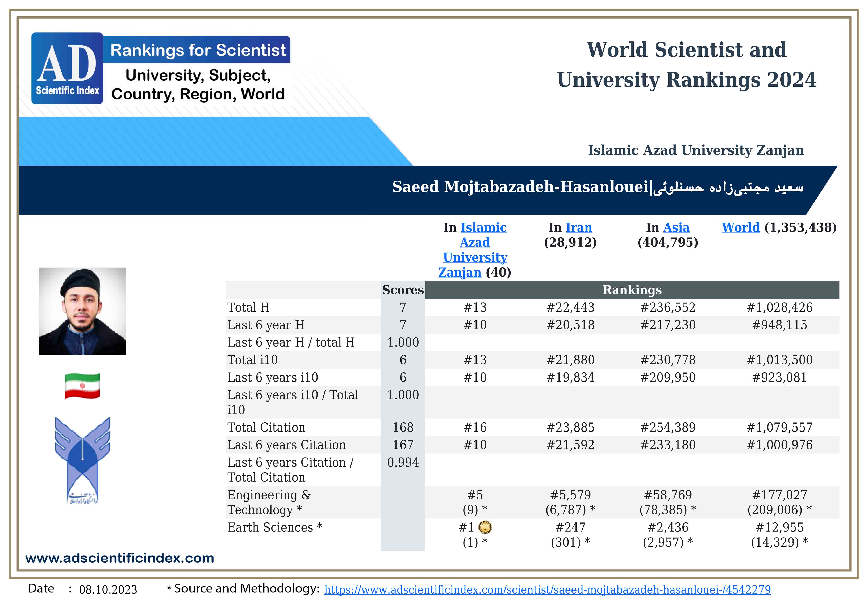The width and height of the screenshot is (868, 603).
Task: Click the AD Scientific Index logo
Action: 67,68
